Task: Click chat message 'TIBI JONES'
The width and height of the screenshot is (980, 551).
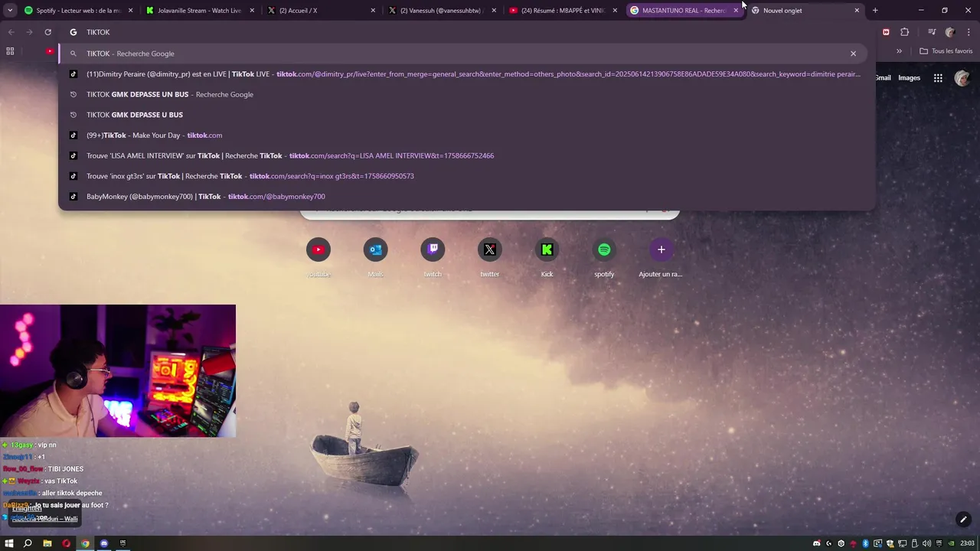Action: [x=67, y=469]
